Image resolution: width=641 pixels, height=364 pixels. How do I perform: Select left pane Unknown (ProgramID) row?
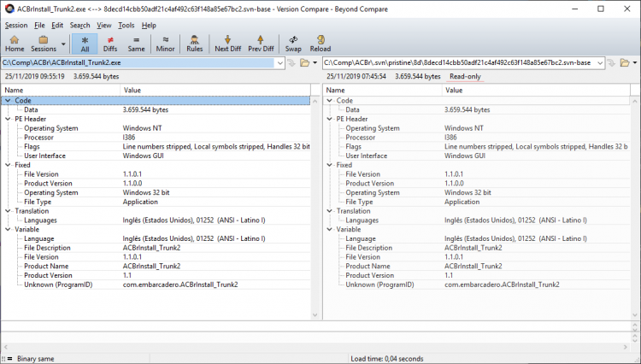coord(156,285)
